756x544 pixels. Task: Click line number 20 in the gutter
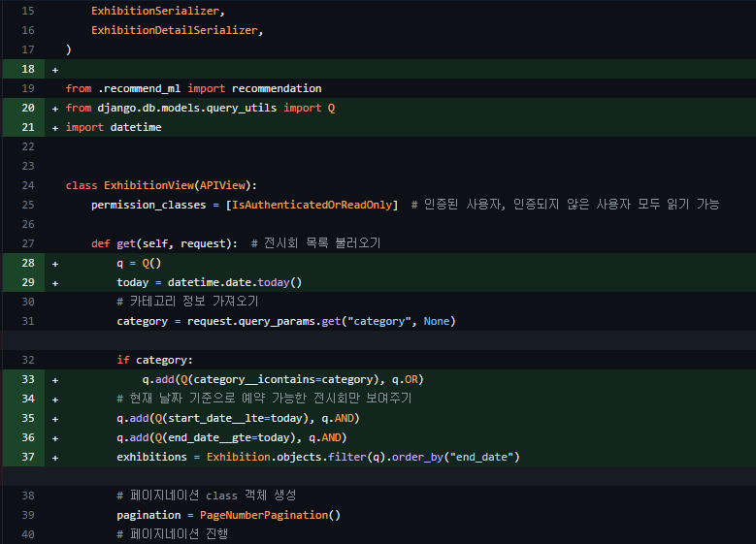(28, 108)
